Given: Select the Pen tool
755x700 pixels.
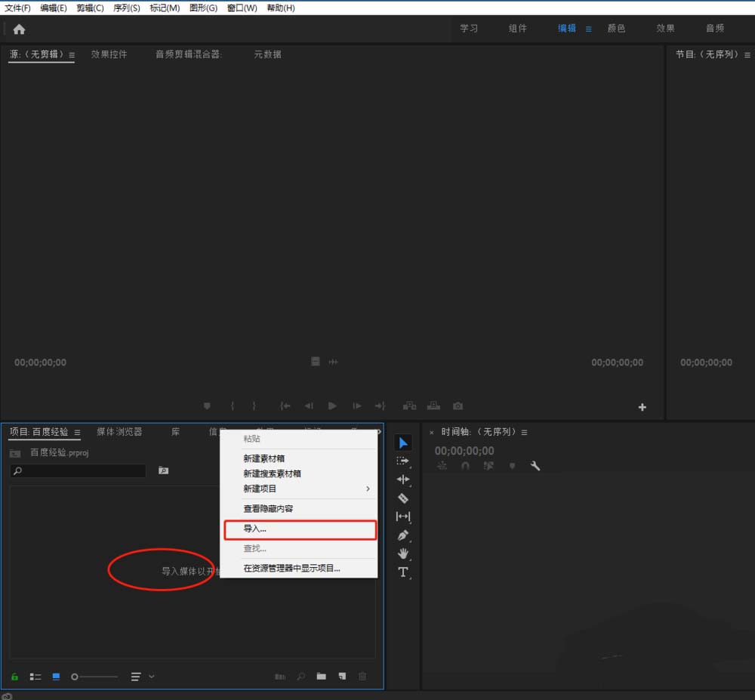Looking at the screenshot, I should pyautogui.click(x=403, y=535).
